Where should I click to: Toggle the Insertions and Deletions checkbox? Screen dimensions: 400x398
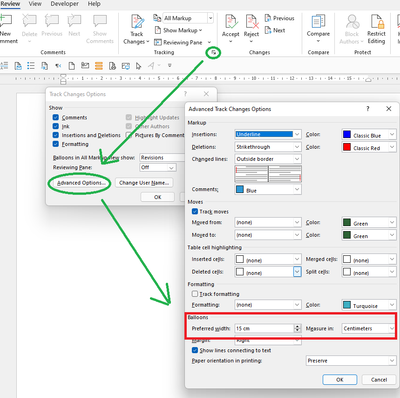pos(56,135)
